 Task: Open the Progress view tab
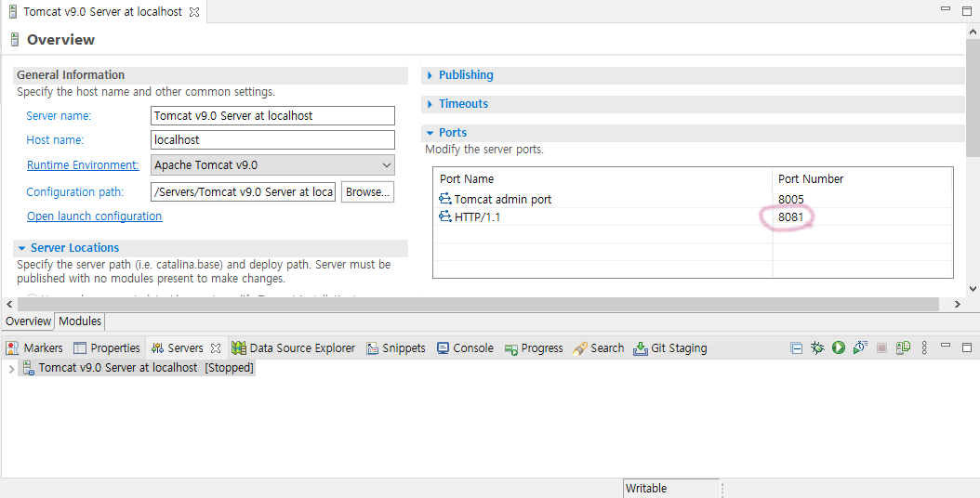click(x=535, y=348)
